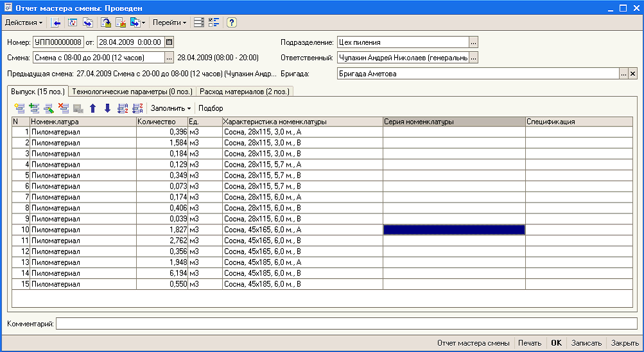Open the Действия dropdown menu

pos(23,22)
